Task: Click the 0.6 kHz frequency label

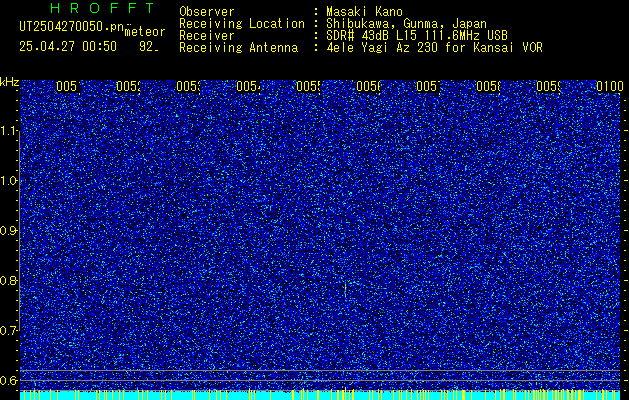Action: [9, 380]
